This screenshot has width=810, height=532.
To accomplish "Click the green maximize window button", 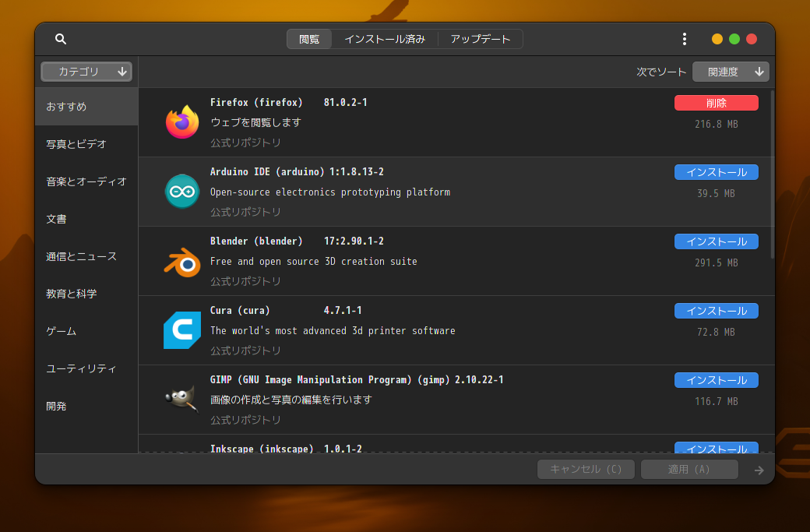I will coord(734,39).
